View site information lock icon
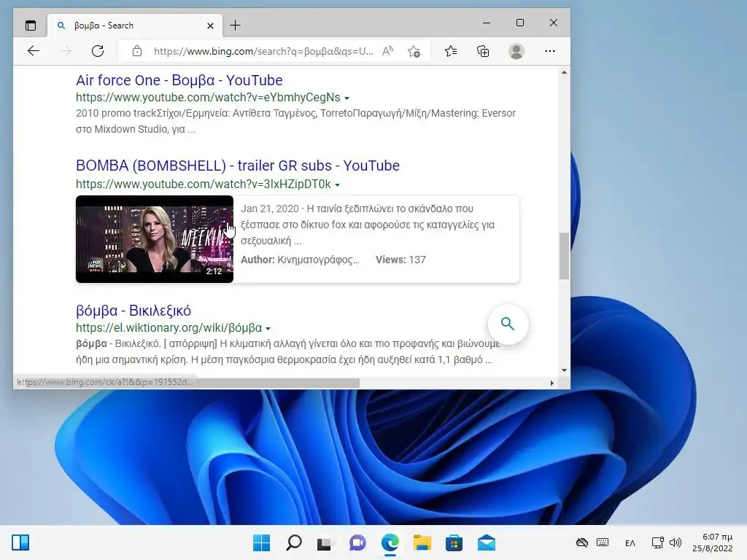 pos(137,51)
